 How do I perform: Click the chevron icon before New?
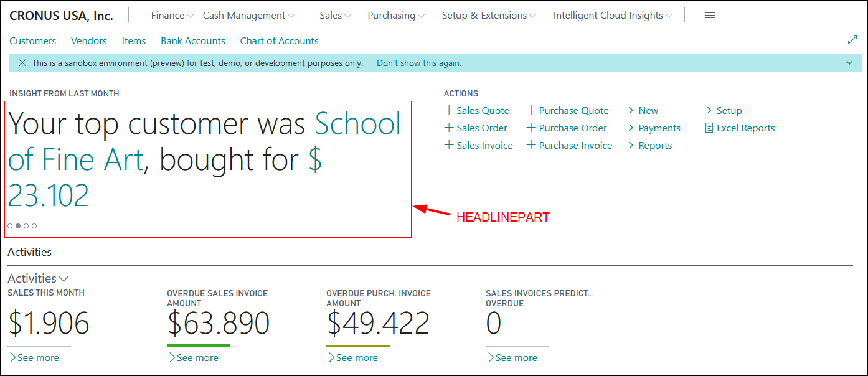631,110
